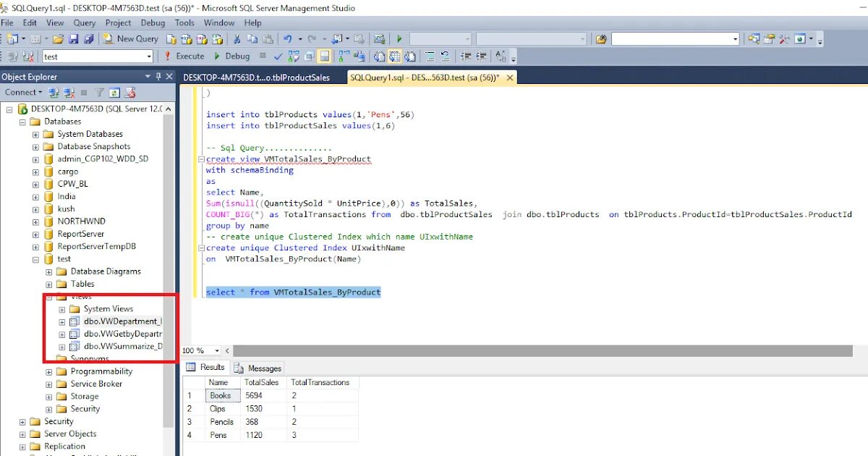
Task: Expand the Tables folder under test
Action: 48,284
